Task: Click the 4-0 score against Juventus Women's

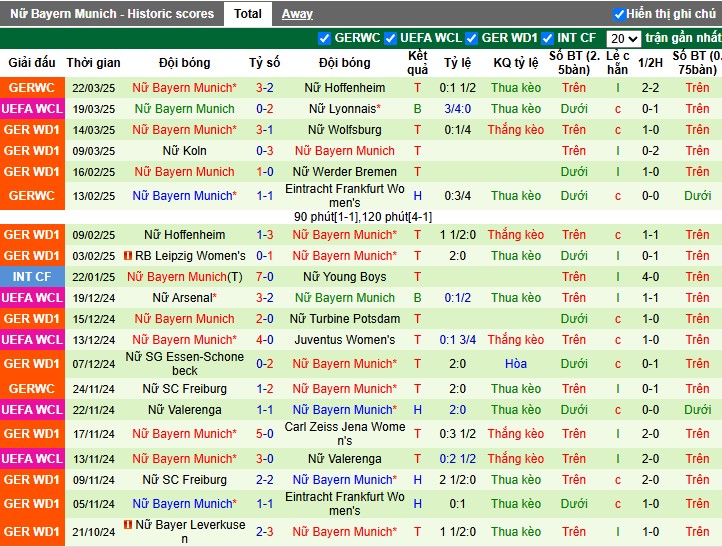Action: click(264, 340)
